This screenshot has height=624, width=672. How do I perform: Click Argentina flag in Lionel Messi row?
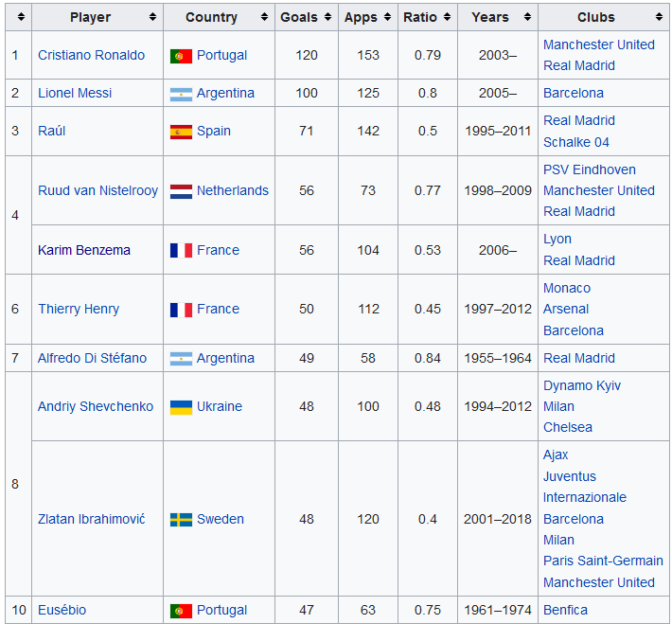[181, 94]
